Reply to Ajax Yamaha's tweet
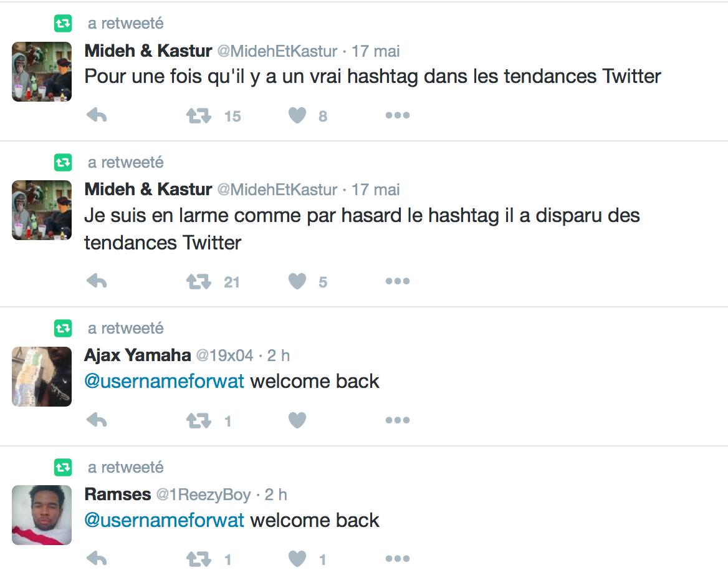 pos(97,420)
